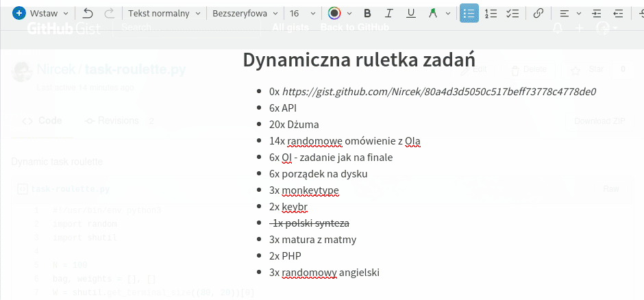Open the Tekst normalny style dropdown
644x300 pixels.
(164, 13)
